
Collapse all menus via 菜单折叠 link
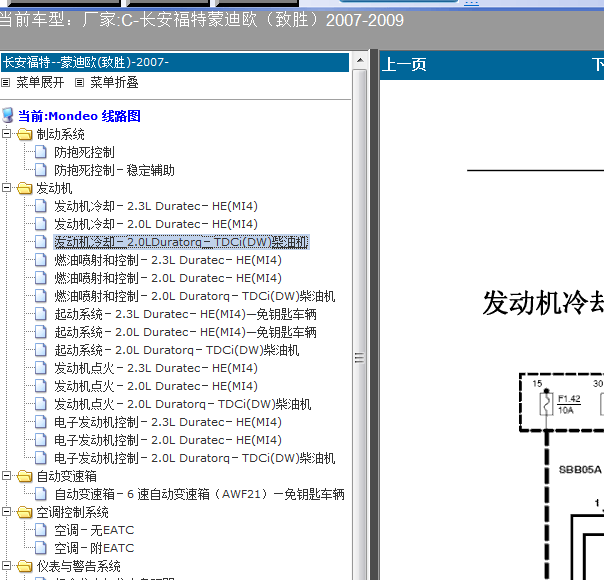pyautogui.click(x=114, y=82)
